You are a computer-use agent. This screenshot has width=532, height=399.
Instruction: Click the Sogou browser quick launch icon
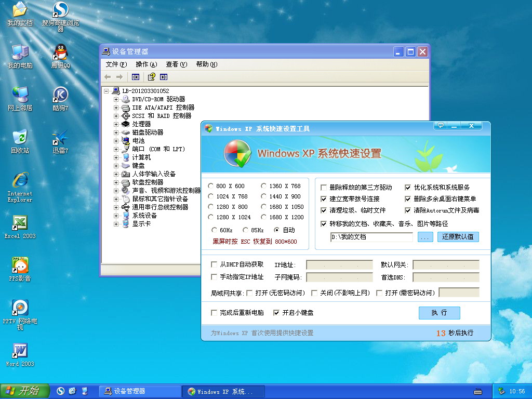pos(60,391)
